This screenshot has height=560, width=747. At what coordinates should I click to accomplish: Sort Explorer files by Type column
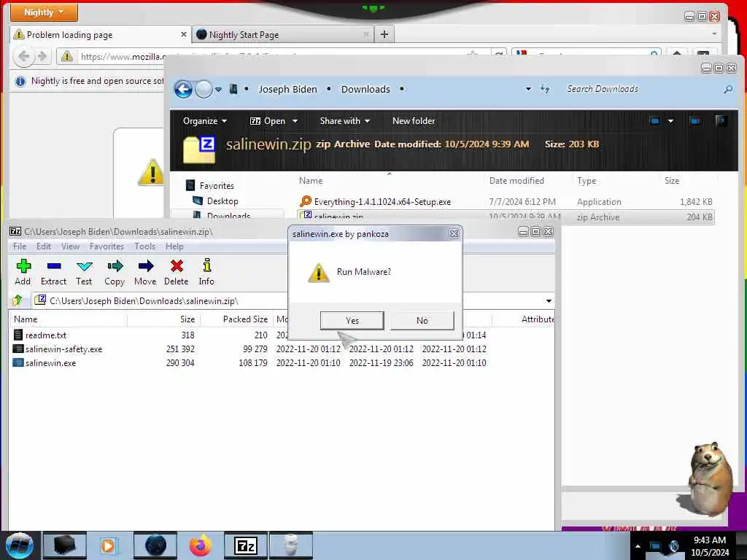(587, 181)
